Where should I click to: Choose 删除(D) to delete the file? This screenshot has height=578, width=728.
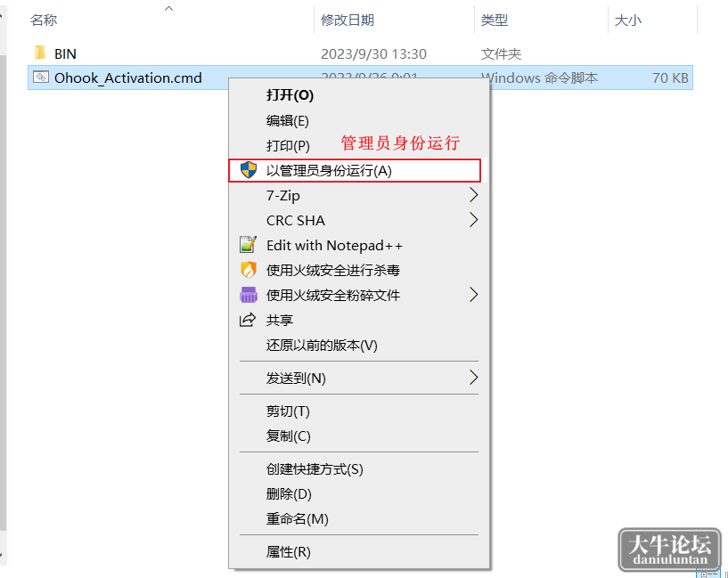359,494
